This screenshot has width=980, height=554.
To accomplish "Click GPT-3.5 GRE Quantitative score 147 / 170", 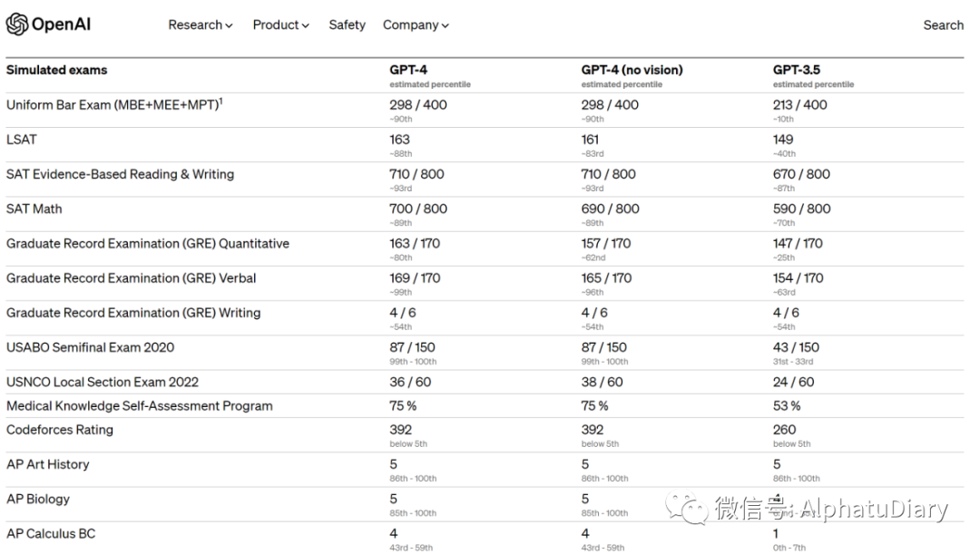I will coord(798,244).
